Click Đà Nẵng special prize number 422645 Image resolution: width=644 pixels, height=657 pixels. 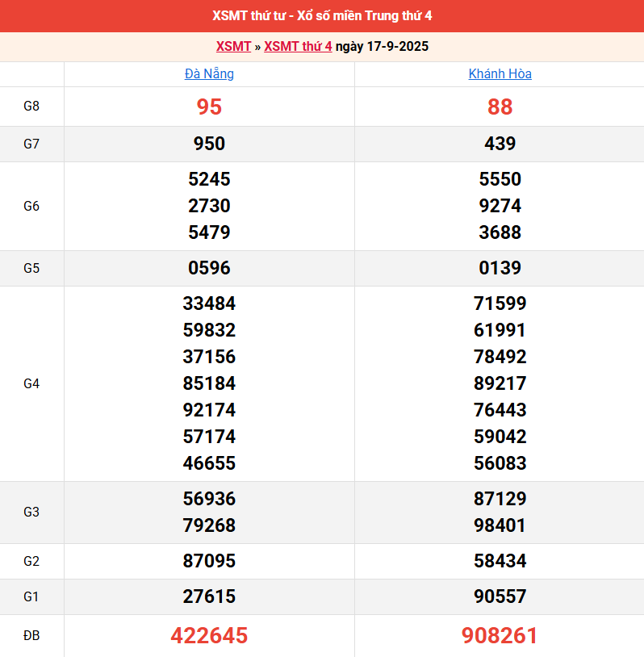coord(209,636)
